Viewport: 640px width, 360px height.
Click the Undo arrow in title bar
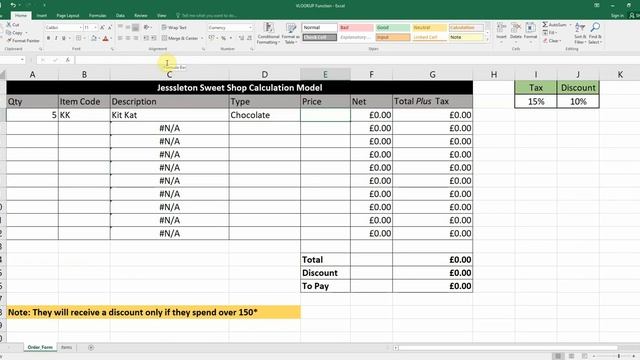pos(13,5)
